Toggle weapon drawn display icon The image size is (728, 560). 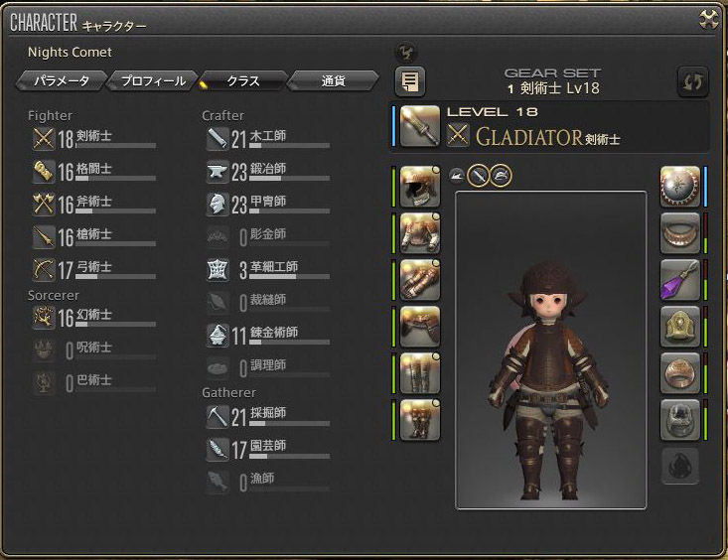pyautogui.click(x=478, y=176)
